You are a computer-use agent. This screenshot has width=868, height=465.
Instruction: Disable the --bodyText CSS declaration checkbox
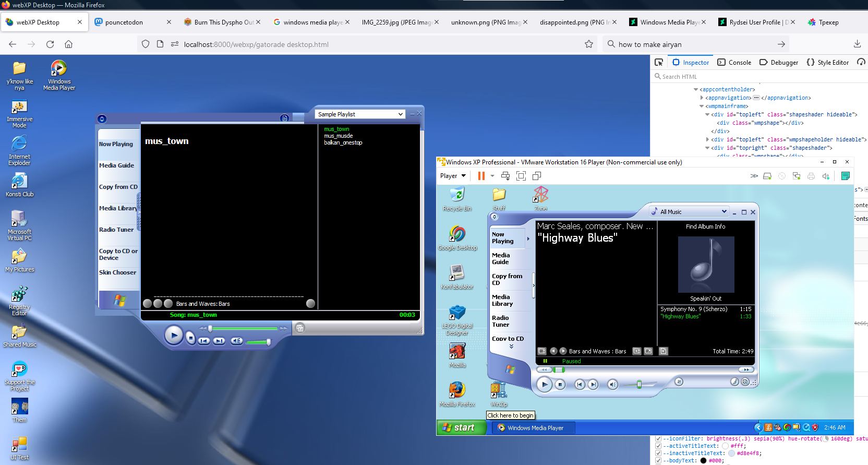[658, 461]
